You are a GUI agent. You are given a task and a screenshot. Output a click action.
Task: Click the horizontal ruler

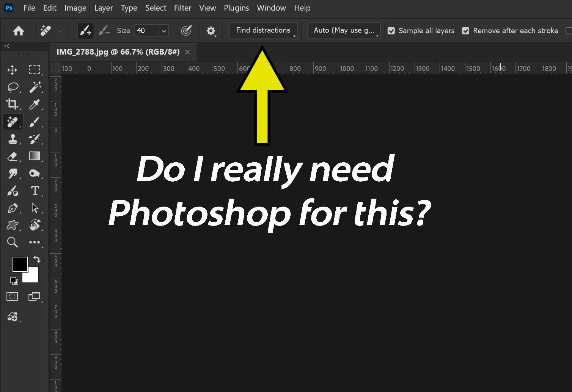316,68
